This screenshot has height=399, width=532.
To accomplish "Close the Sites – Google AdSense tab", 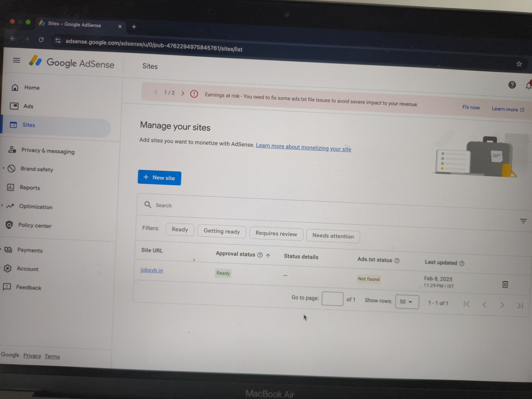I will 120,26.
